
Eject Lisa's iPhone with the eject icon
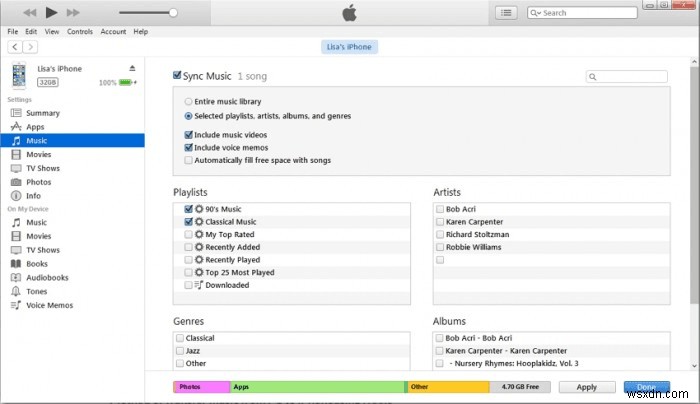click(x=131, y=68)
